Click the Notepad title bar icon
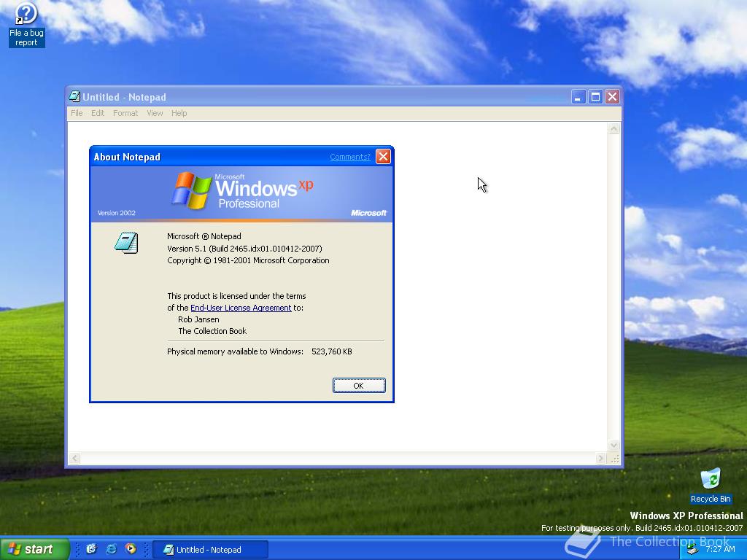Screen dimensions: 747x560 pyautogui.click(x=74, y=97)
